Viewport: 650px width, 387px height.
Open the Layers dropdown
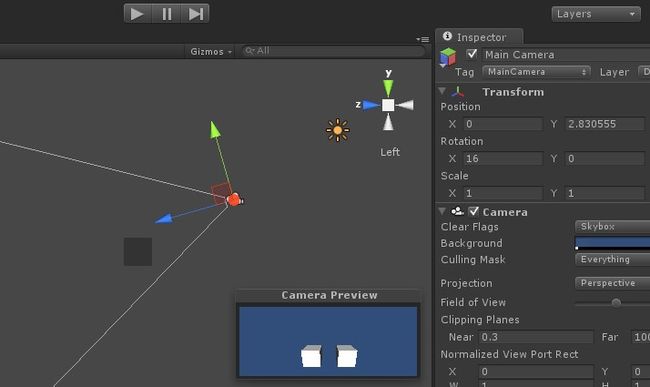[x=596, y=14]
